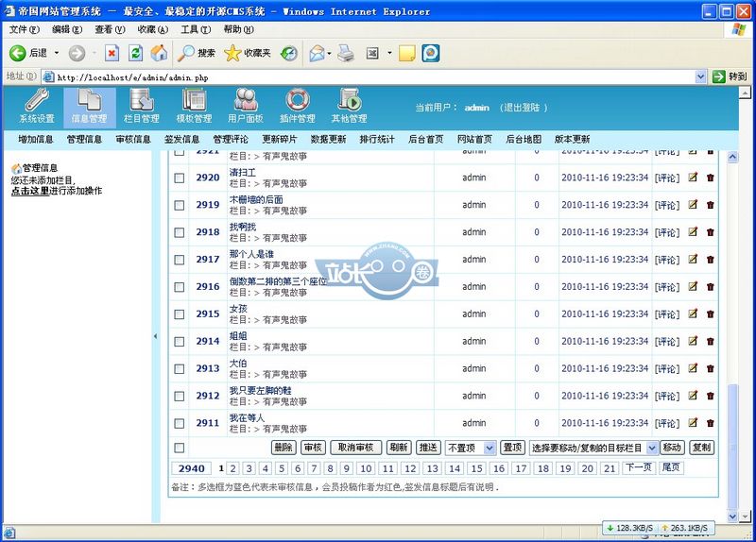Click the 删除 button
This screenshot has height=542, width=756.
pos(283,448)
